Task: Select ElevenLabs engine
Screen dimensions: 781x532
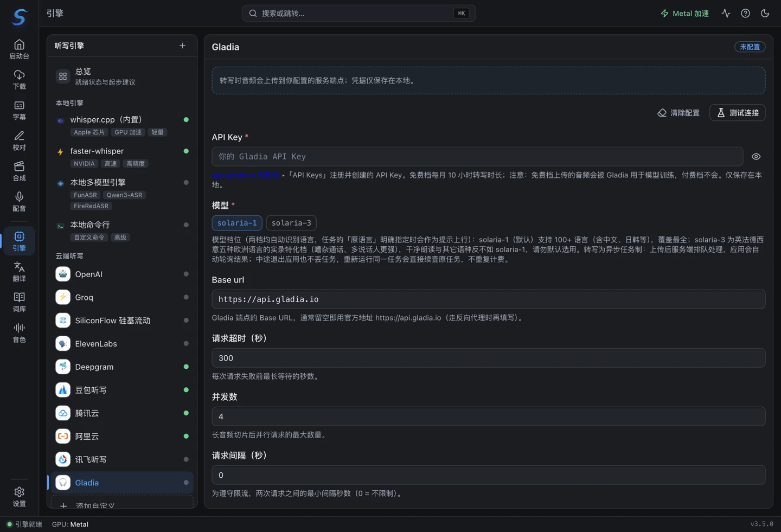Action: [122, 343]
